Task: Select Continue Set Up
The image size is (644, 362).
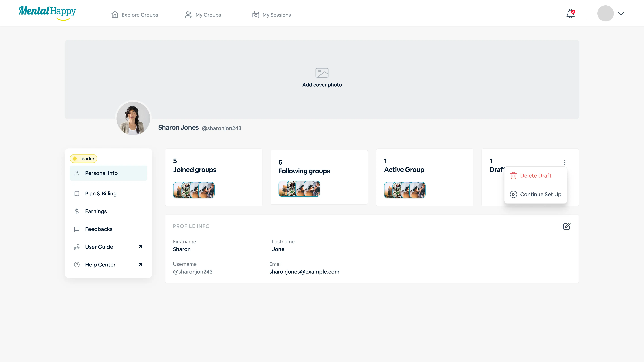Action: [536, 194]
